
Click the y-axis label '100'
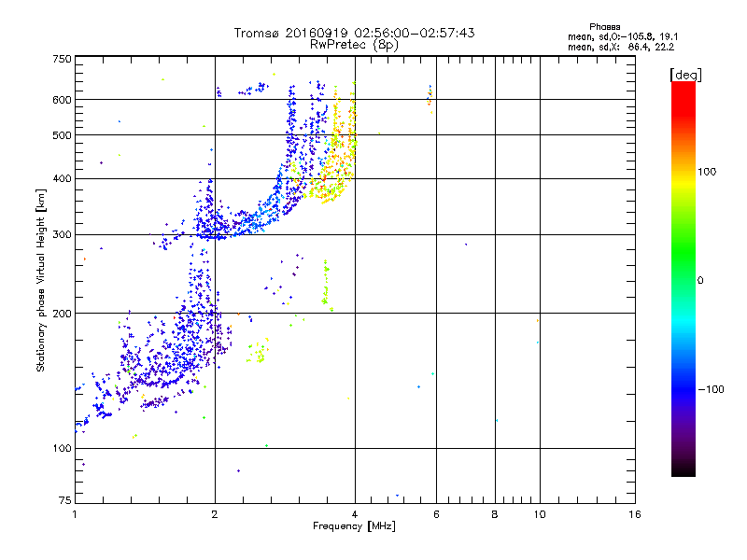(62, 448)
